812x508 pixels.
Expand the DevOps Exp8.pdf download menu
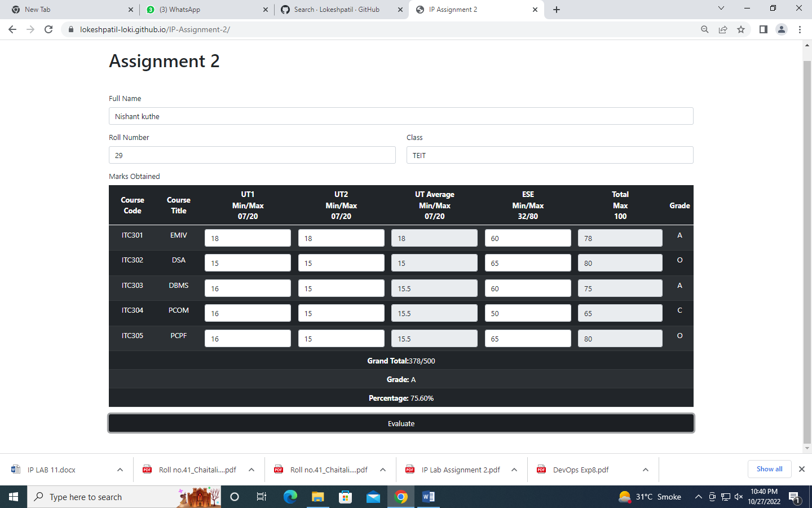645,469
